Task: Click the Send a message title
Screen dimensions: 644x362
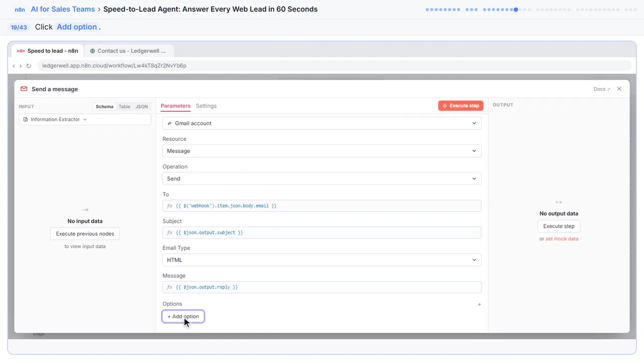Action: (x=55, y=89)
